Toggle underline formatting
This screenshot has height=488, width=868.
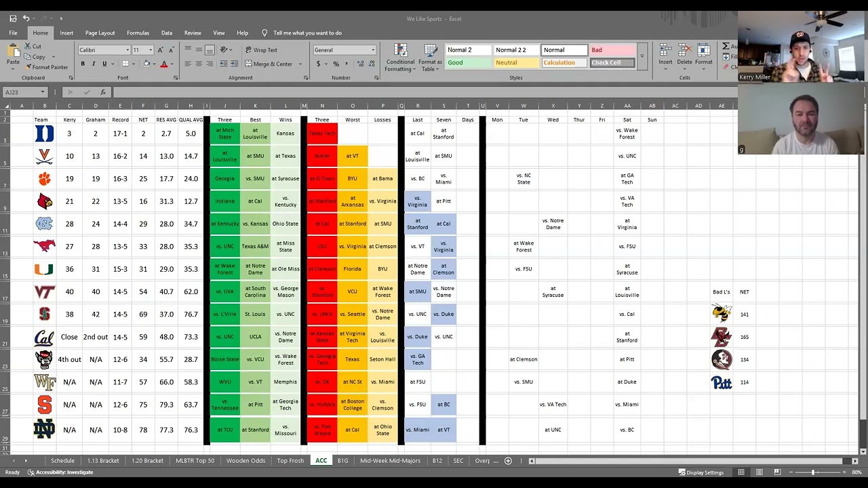(104, 64)
